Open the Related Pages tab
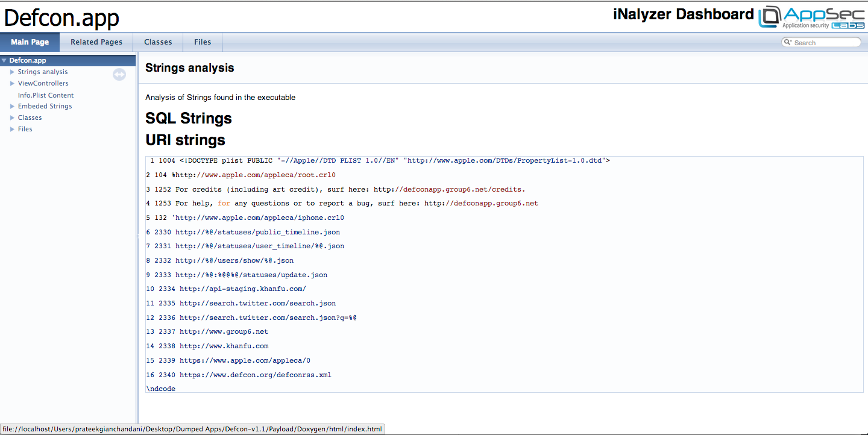This screenshot has height=435, width=868. click(x=96, y=42)
